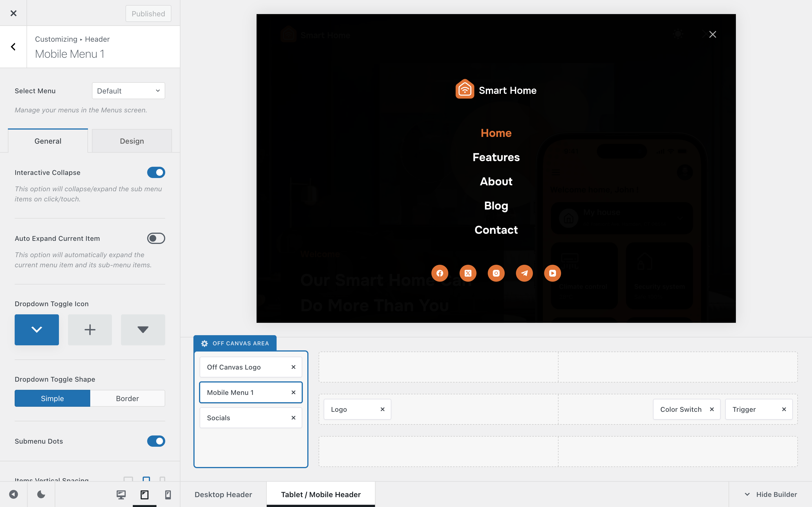
Task: Click the Telegram social icon in preview
Action: (x=524, y=273)
